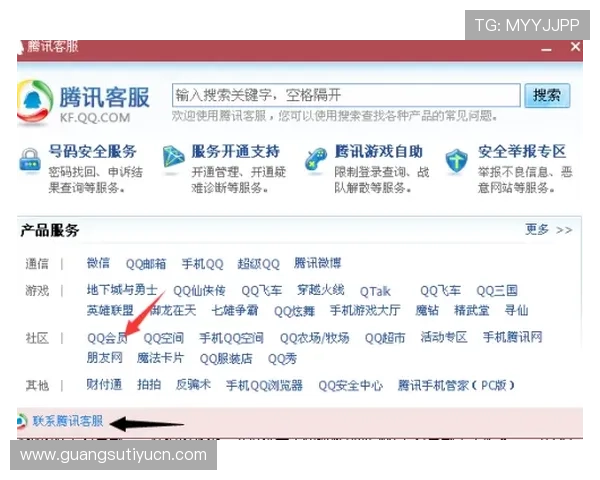This screenshot has width=600, height=480.
Task: Open the 手机游戏大厅 link
Action: tap(365, 310)
